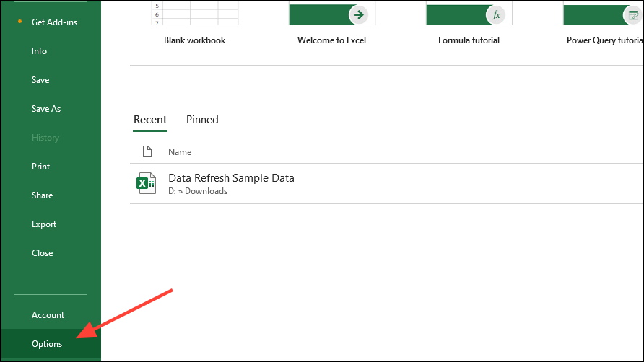Click the Excel icon of Data Refresh Sample Data
Screen dimensions: 644x362
pyautogui.click(x=147, y=183)
